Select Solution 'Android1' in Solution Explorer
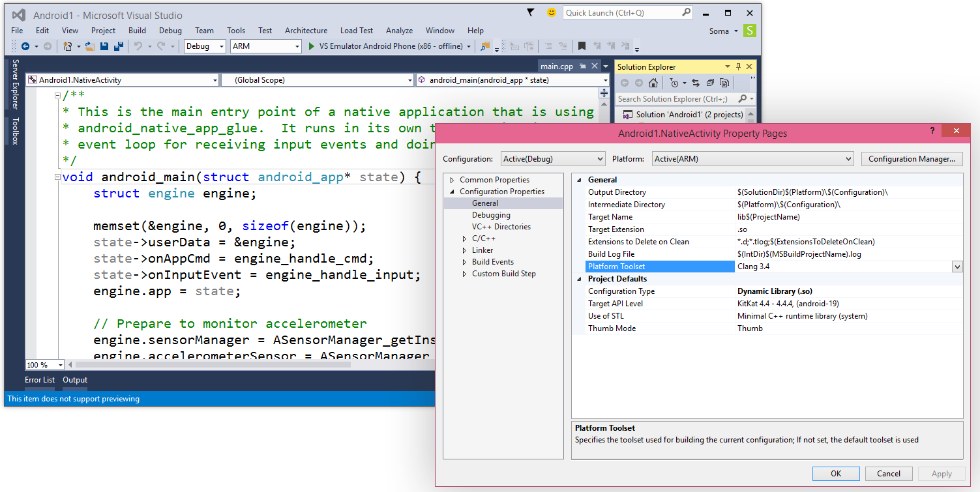980x492 pixels. pyautogui.click(x=683, y=115)
